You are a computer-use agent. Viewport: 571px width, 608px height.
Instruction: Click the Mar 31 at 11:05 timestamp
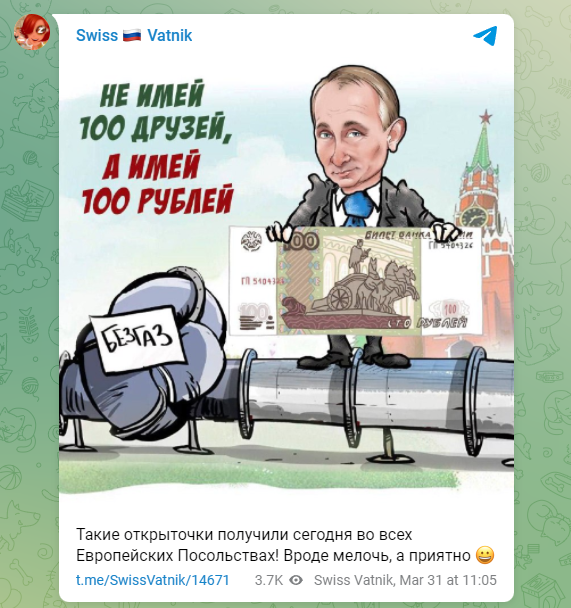[448, 580]
